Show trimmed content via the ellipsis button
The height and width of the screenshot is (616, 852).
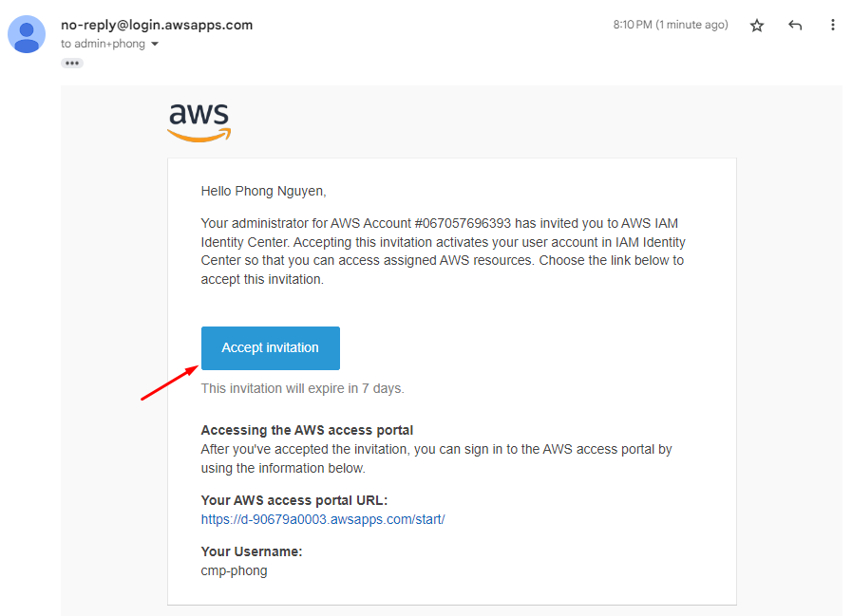(x=72, y=63)
